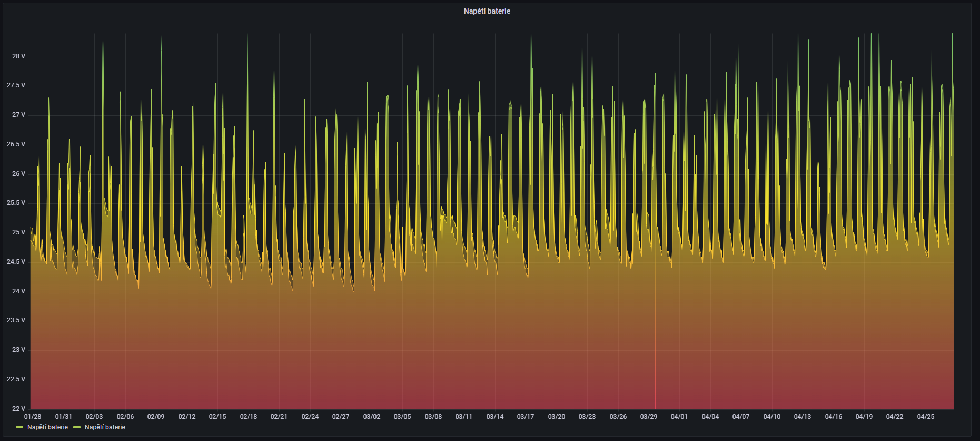Toggle the first "Napětí baterie" legend series
Image resolution: width=980 pixels, height=441 pixels.
[x=47, y=427]
